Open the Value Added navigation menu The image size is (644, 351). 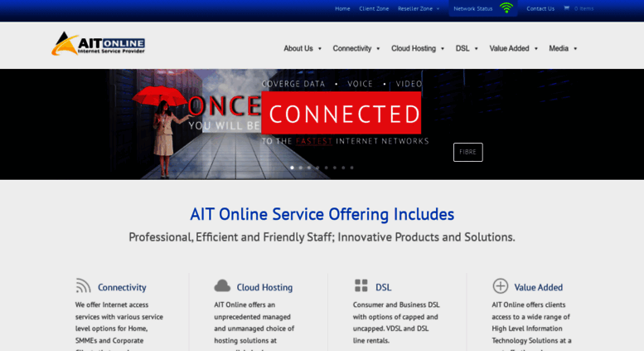pyautogui.click(x=509, y=48)
